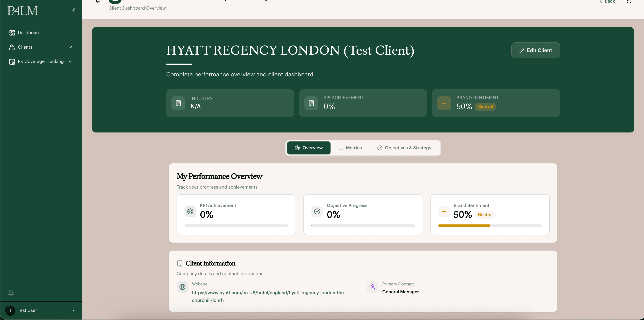This screenshot has height=320, width=644.
Task: Click General Manager contact text
Action: pyautogui.click(x=400, y=292)
